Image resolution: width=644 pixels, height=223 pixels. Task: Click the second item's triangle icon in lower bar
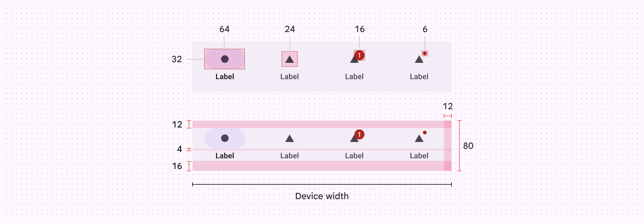(x=289, y=139)
